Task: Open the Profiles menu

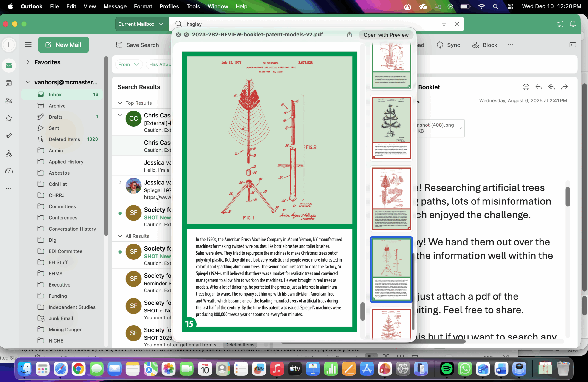Action: (169, 6)
